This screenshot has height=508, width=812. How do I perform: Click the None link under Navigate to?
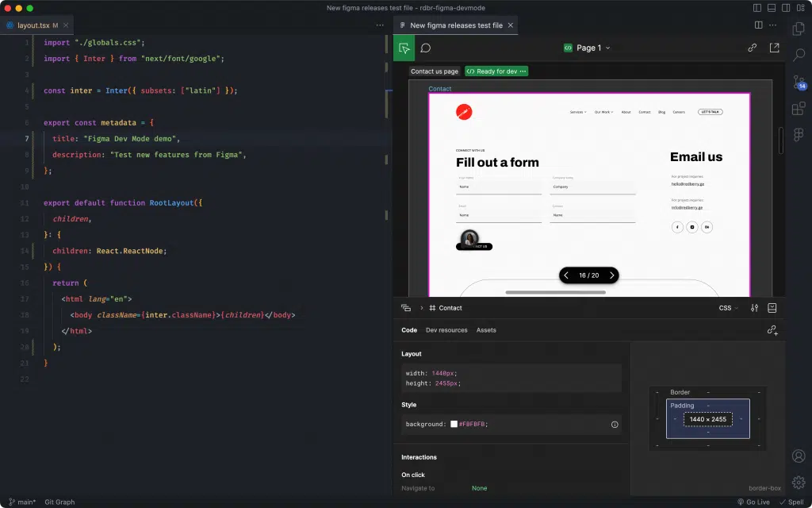tap(479, 488)
